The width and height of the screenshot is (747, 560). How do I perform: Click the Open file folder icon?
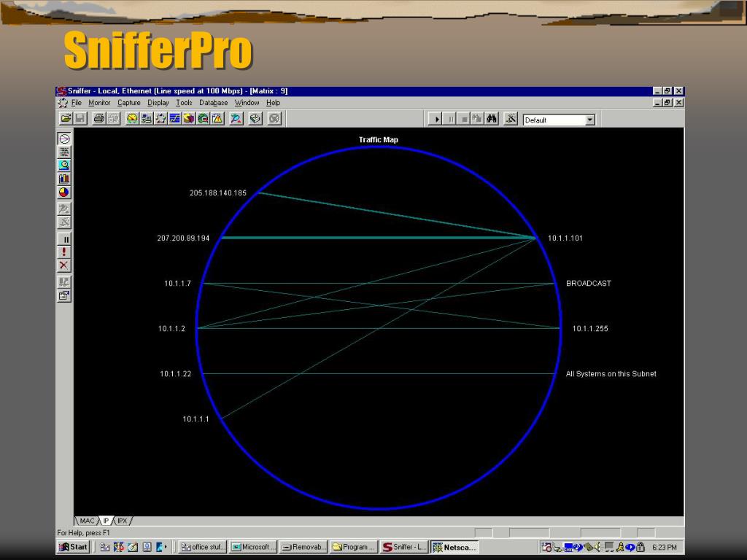coord(66,118)
